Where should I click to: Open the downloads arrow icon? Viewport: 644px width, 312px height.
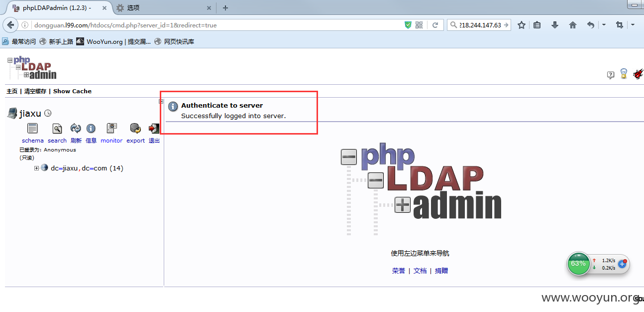tap(555, 25)
